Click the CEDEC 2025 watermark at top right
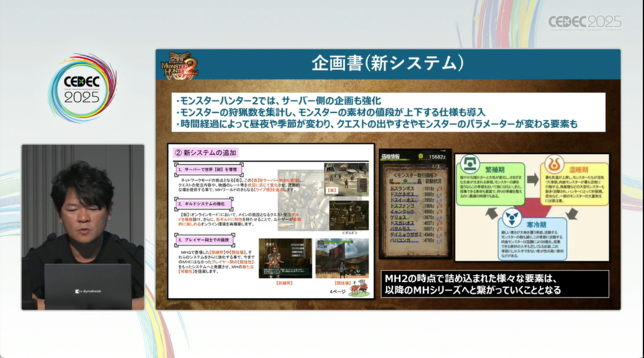The image size is (644, 358). (585, 23)
